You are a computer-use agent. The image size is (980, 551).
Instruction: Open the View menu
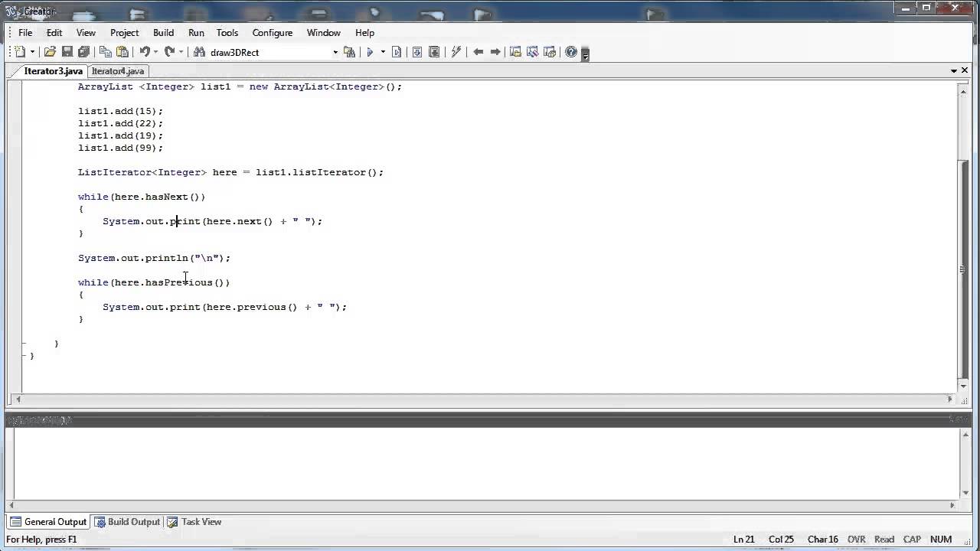point(86,33)
